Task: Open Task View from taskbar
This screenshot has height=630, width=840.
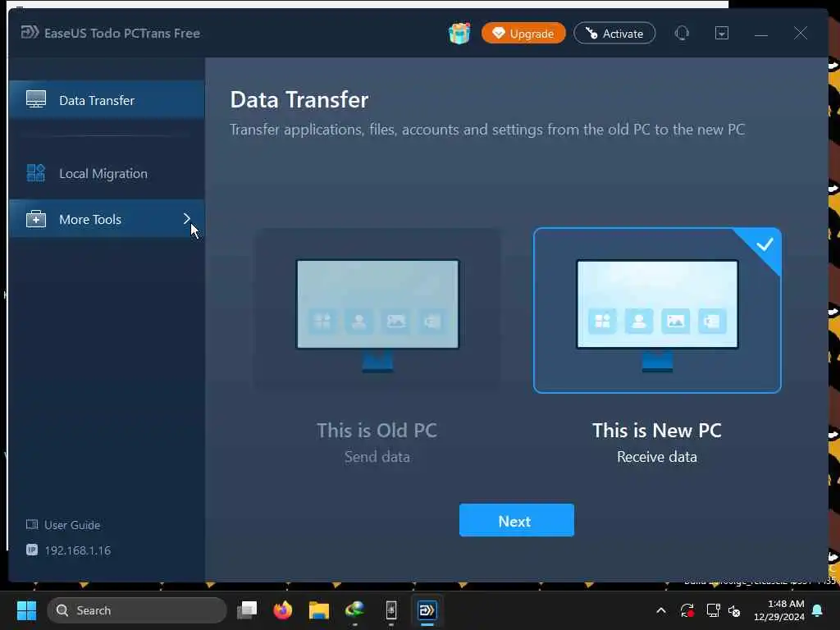Action: (x=247, y=610)
